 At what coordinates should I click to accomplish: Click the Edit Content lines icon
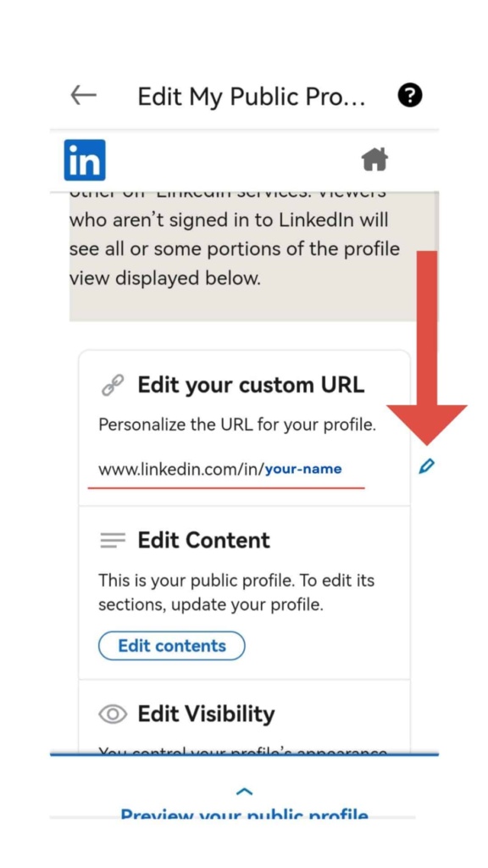(113, 540)
